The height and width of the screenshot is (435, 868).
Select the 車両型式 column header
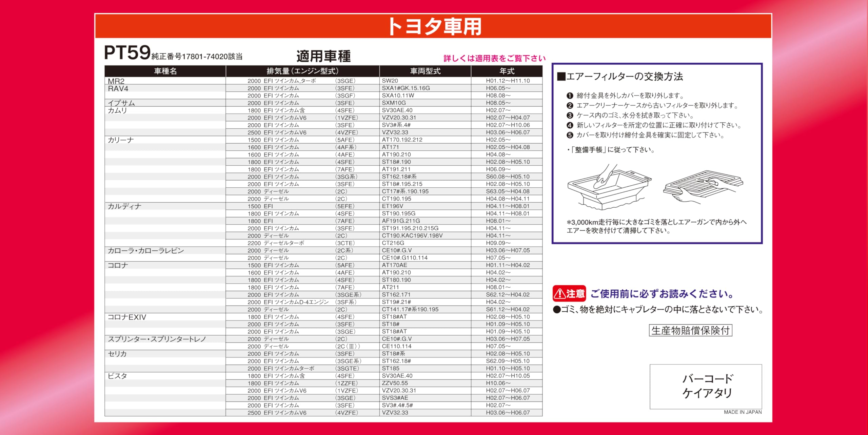click(425, 71)
